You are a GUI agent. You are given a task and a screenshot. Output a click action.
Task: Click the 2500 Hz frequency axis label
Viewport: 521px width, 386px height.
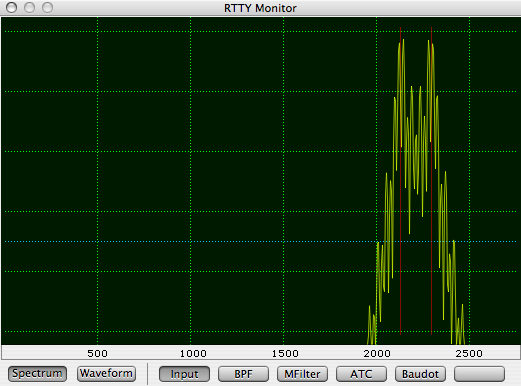point(469,353)
